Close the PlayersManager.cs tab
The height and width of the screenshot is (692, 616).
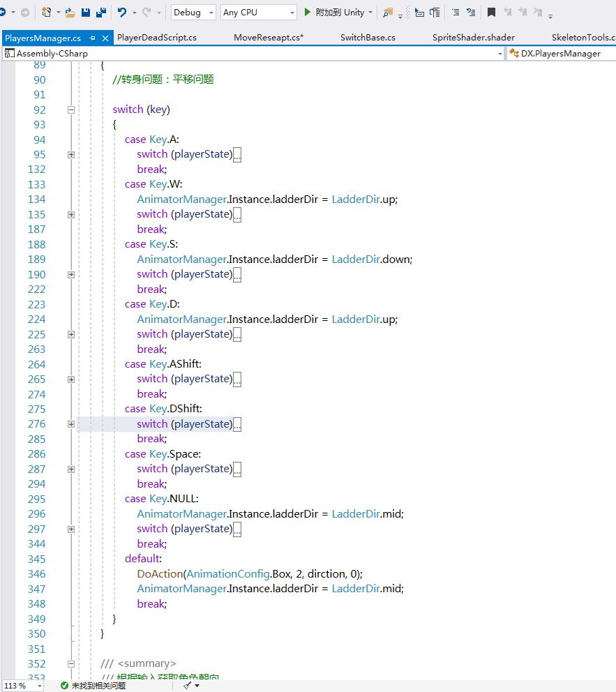pyautogui.click(x=105, y=38)
